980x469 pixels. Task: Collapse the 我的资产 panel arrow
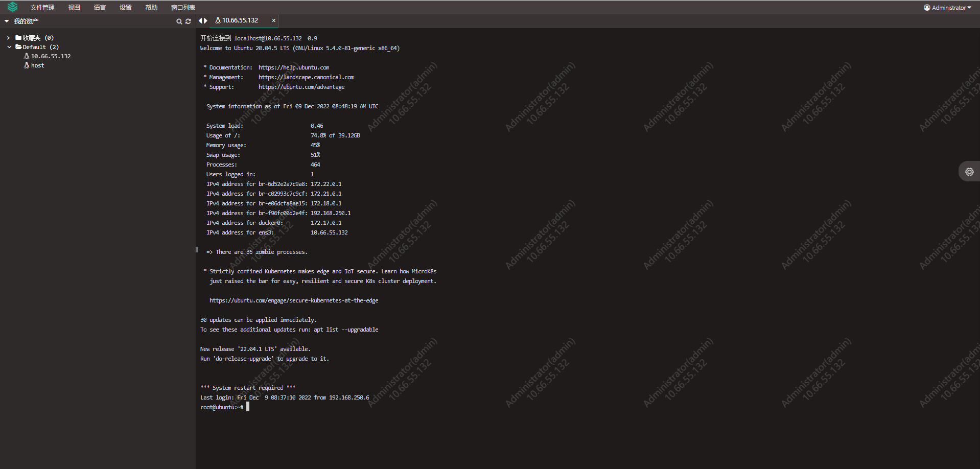[7, 21]
